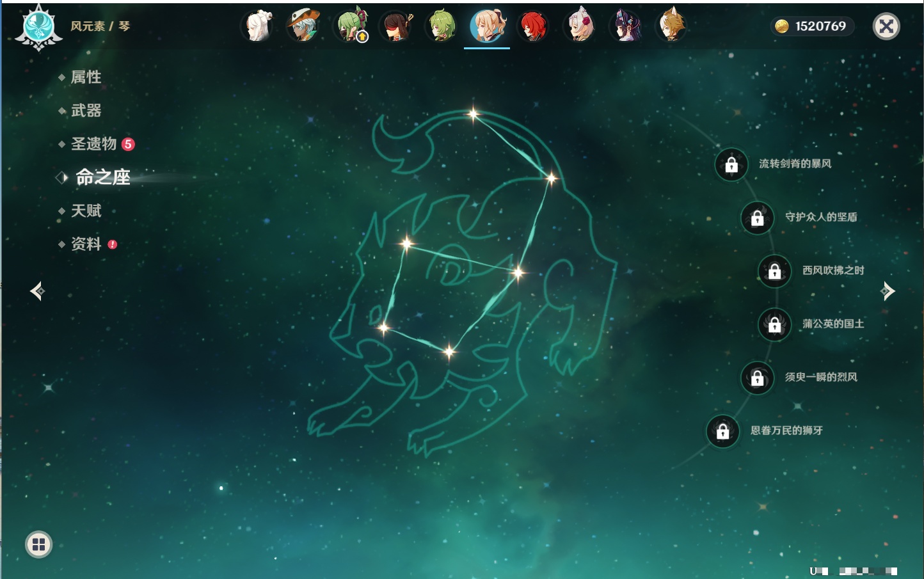The image size is (924, 579).
Task: Select the red-haired character portrait
Action: point(533,26)
